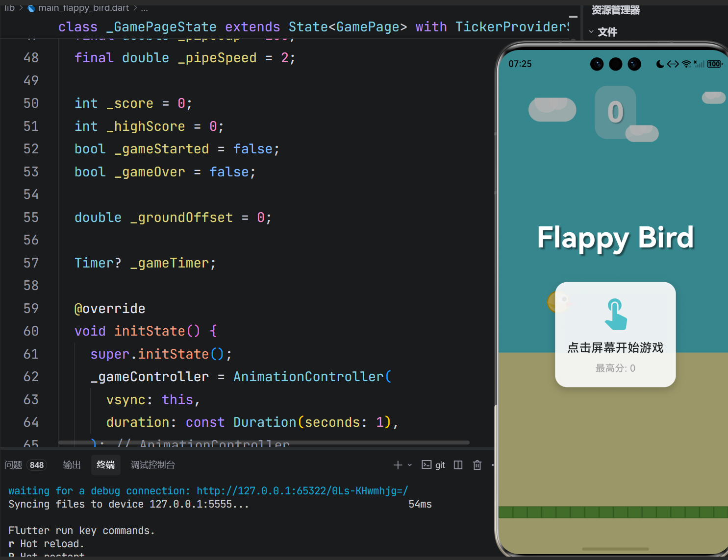Click the _gameStarted variable declaration

(162, 149)
